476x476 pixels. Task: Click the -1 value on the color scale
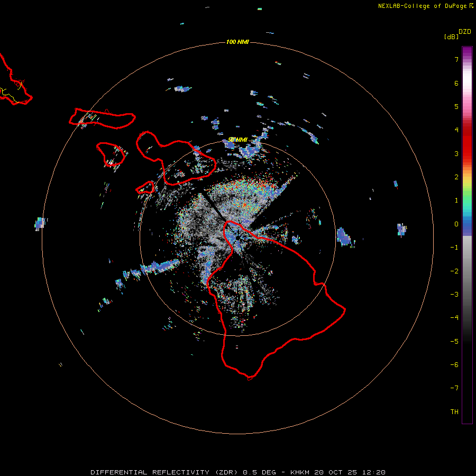(x=454, y=248)
